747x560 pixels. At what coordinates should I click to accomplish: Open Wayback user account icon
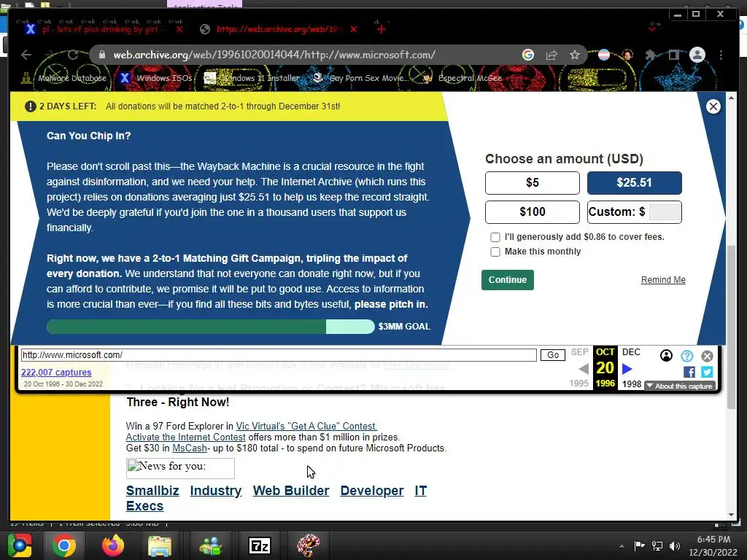coord(666,356)
